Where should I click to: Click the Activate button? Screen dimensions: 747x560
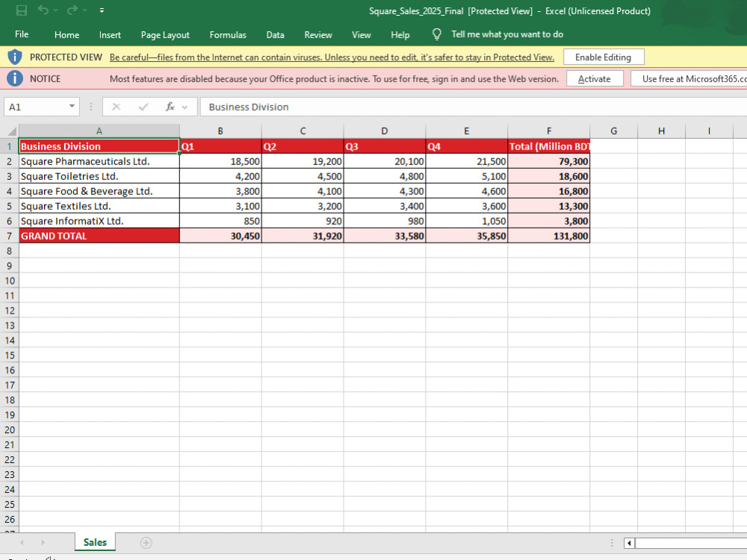594,78
